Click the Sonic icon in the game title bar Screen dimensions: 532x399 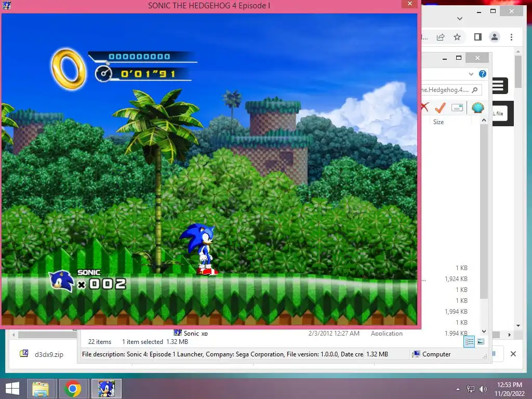[6, 5]
